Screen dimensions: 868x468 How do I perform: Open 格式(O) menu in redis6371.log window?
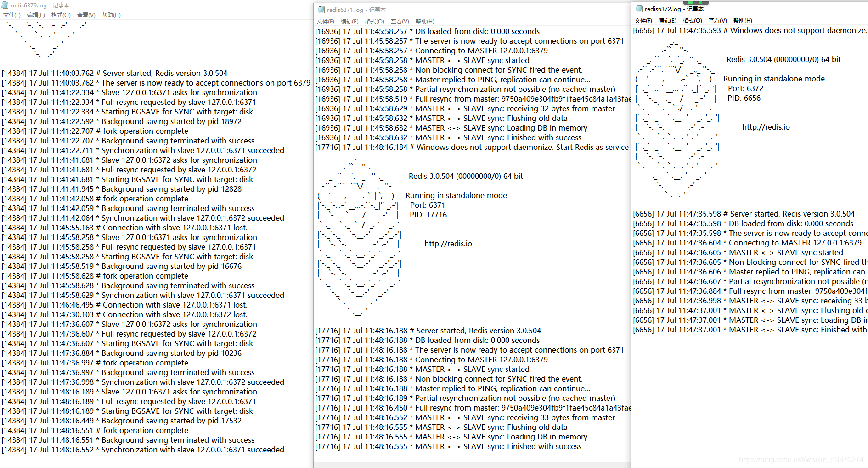pyautogui.click(x=375, y=22)
